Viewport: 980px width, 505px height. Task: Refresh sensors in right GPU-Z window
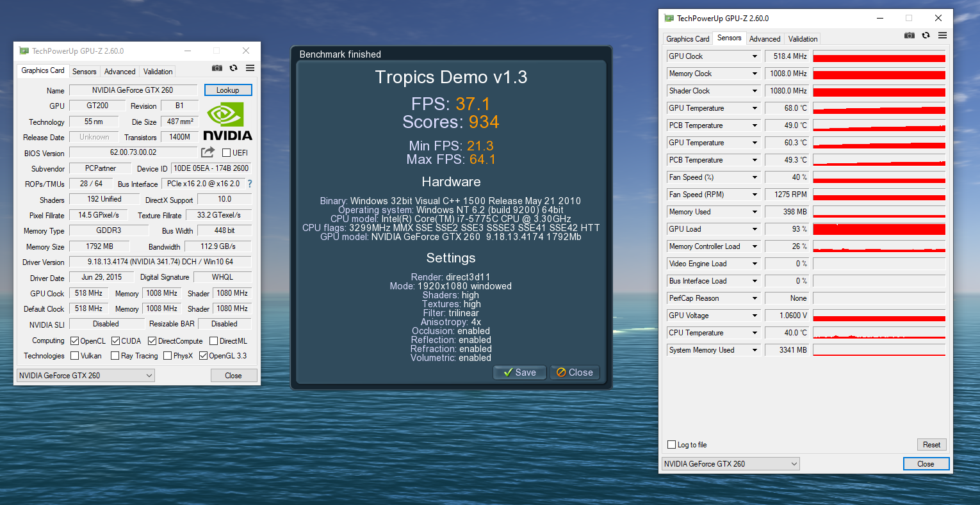click(926, 35)
